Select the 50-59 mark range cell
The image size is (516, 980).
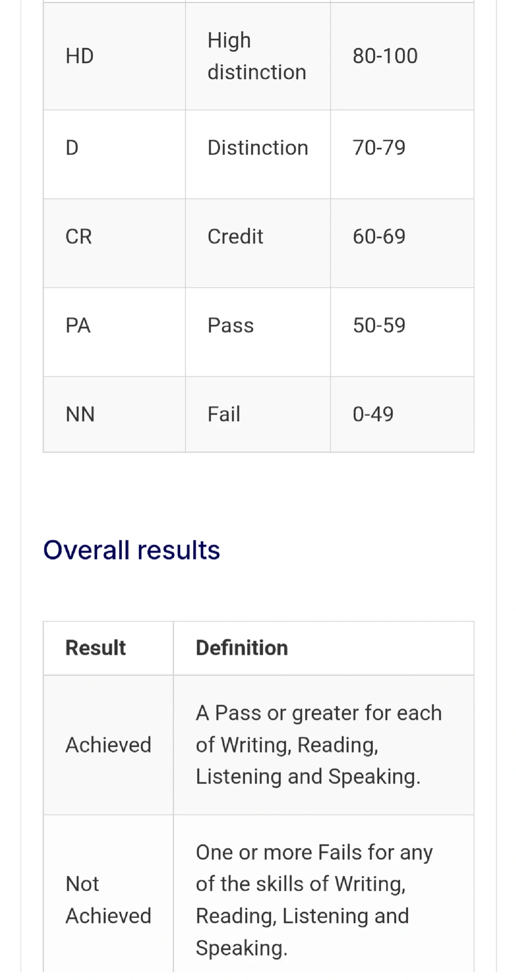[402, 332]
